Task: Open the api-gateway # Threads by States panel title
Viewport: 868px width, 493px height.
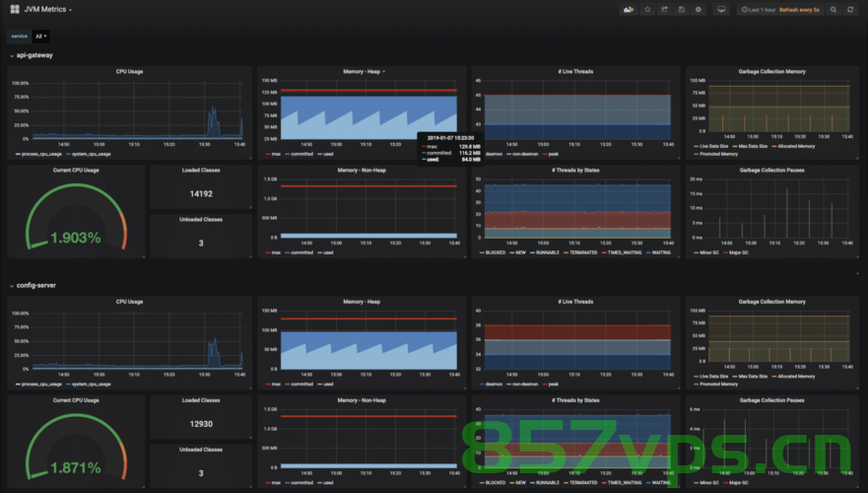Action: point(575,170)
